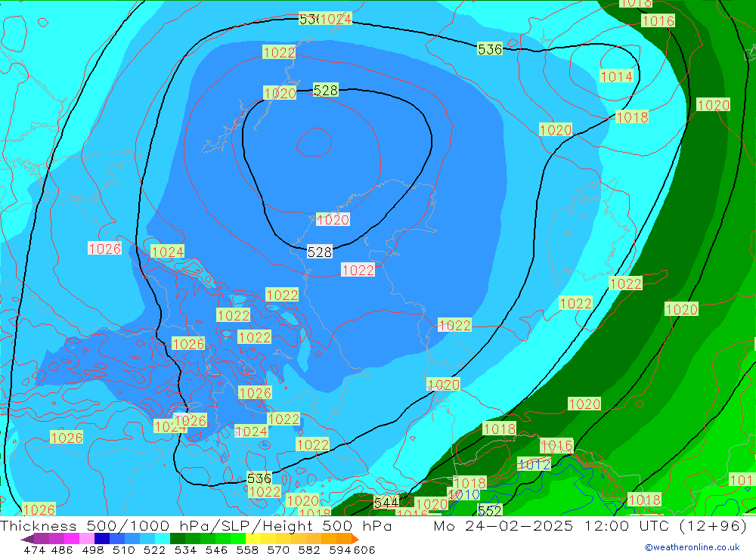This screenshot has height=554, width=756.
Task: Click the 1014 pressure label on map
Action: coord(616,76)
